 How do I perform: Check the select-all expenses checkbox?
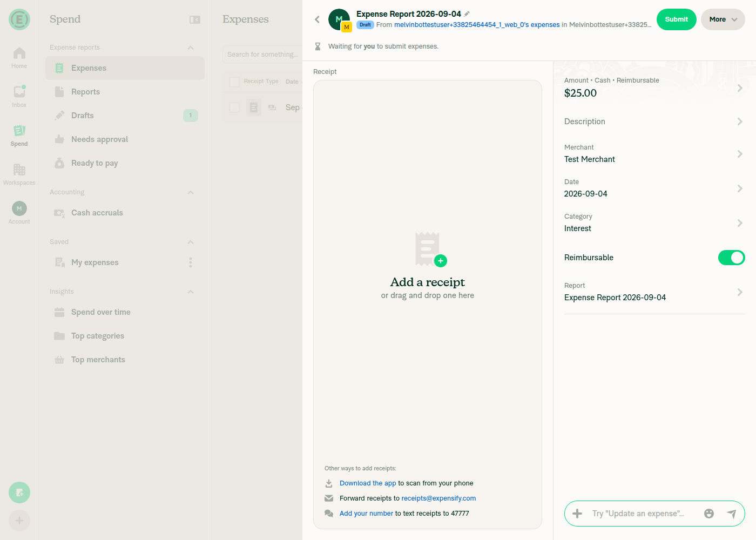pos(234,82)
